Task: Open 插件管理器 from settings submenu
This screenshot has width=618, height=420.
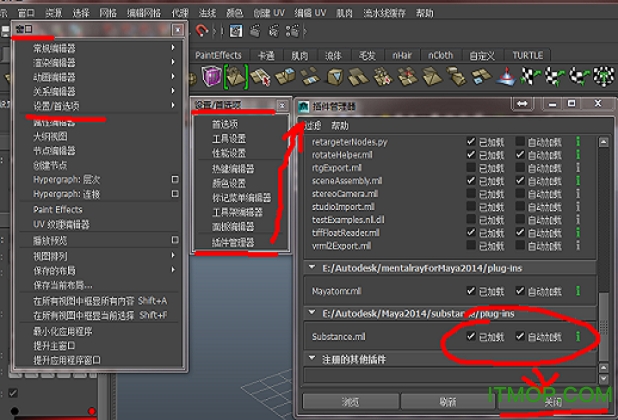Action: click(x=233, y=242)
